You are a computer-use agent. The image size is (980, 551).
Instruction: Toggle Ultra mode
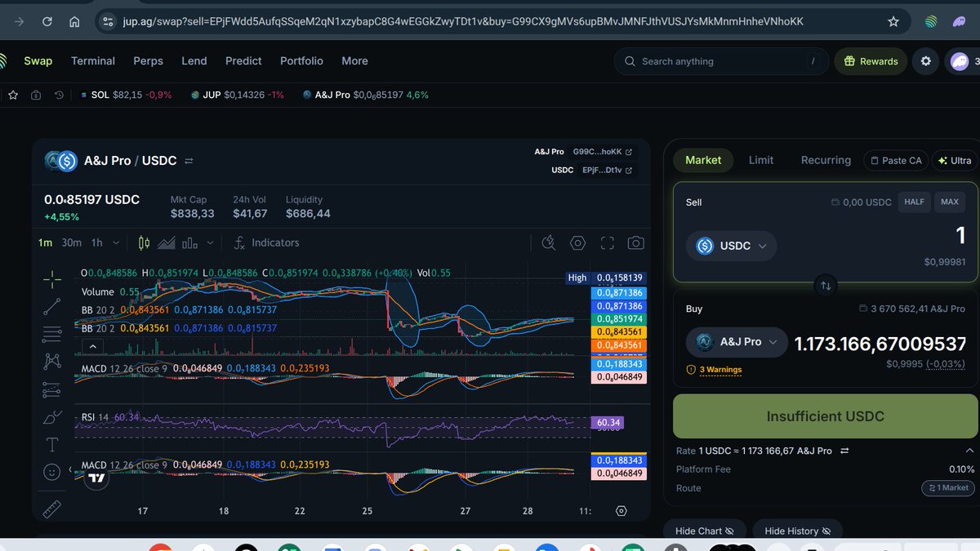(955, 160)
